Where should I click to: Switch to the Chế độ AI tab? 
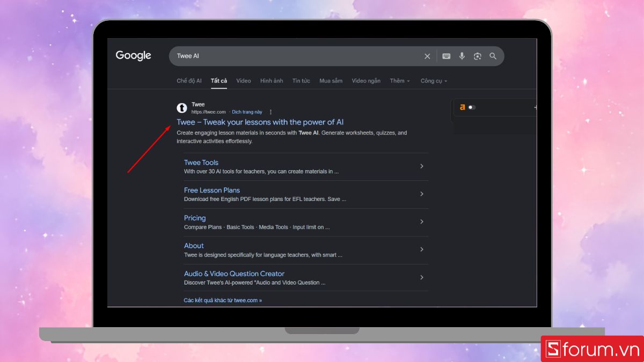coord(189,81)
